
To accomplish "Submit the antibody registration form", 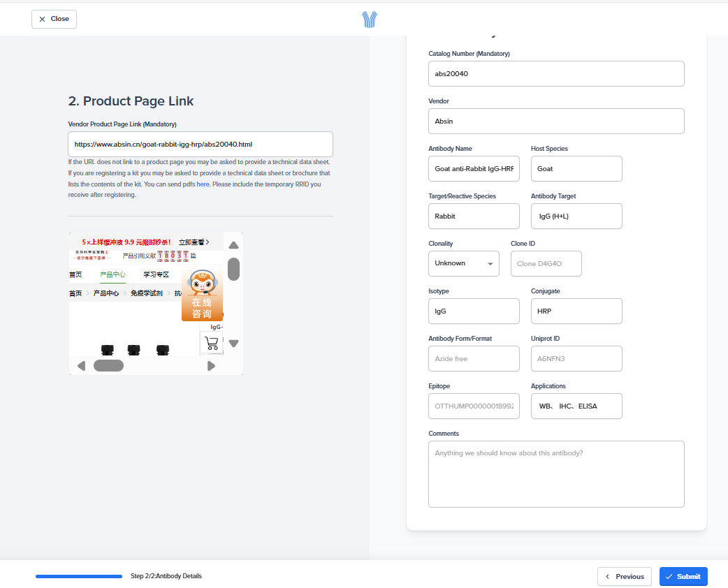I will click(683, 576).
